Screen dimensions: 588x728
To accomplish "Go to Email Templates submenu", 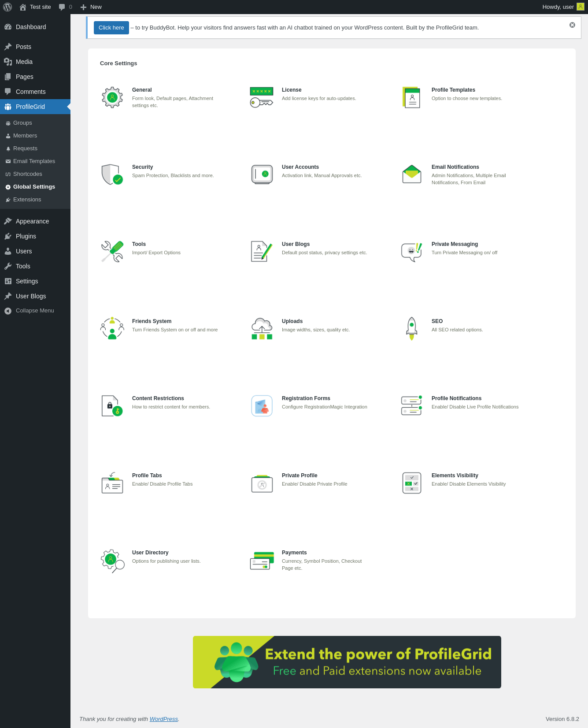I will (35, 161).
